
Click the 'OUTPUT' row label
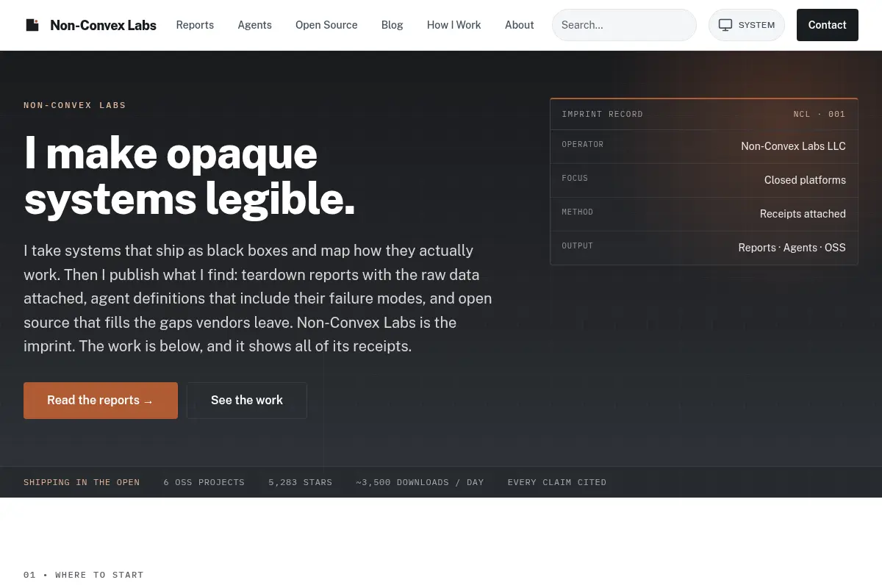578,245
